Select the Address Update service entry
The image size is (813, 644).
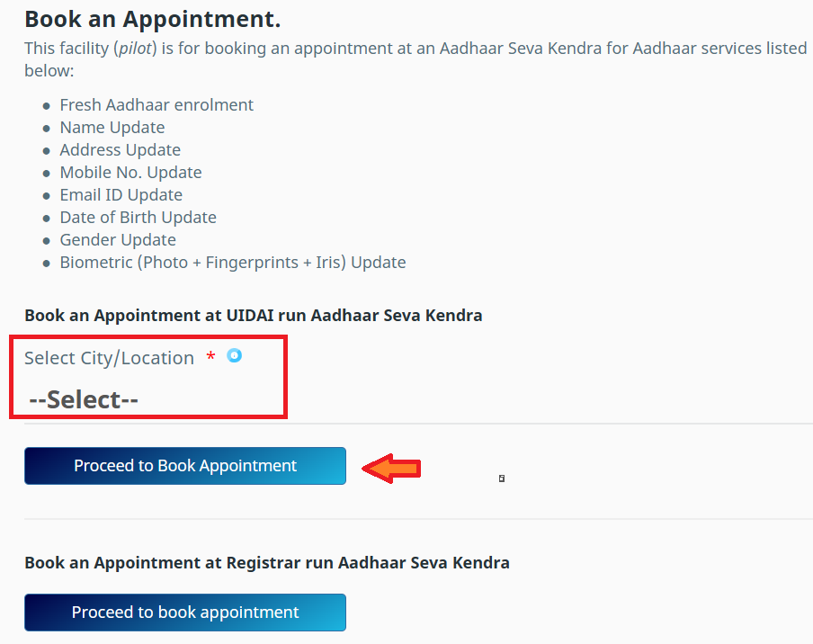point(120,150)
